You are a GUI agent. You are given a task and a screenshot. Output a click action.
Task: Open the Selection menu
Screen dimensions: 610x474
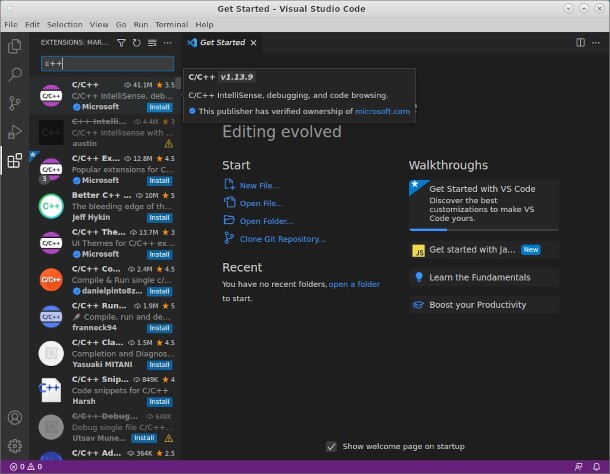tap(65, 25)
